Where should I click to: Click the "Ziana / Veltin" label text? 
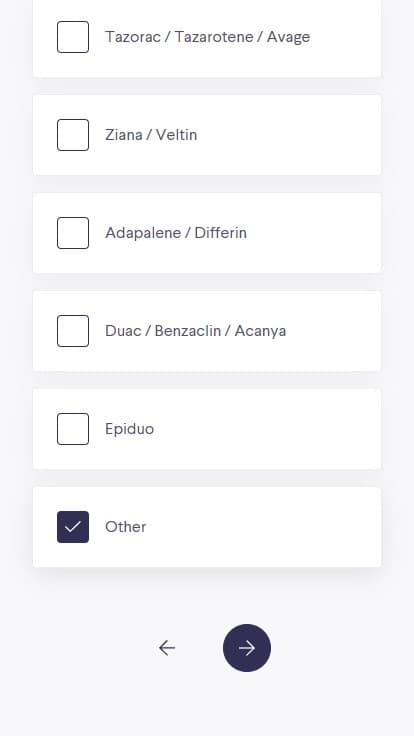(151, 135)
